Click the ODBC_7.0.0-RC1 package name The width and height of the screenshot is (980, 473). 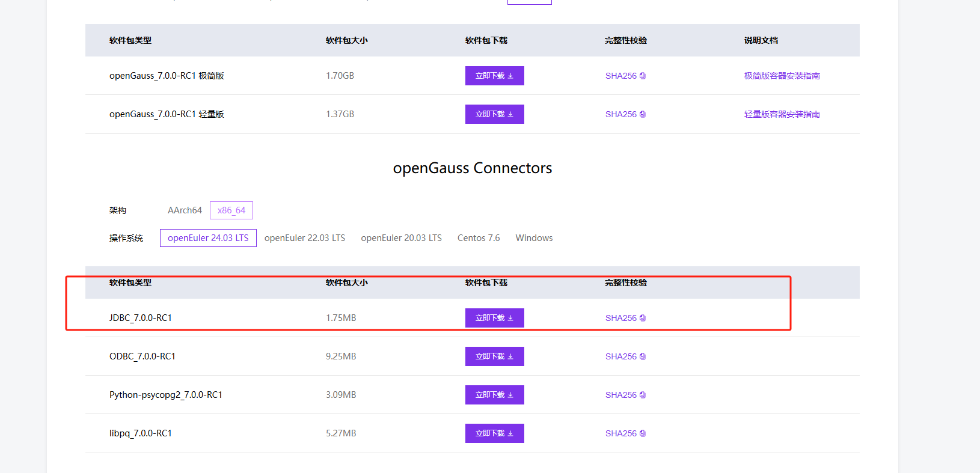point(142,356)
